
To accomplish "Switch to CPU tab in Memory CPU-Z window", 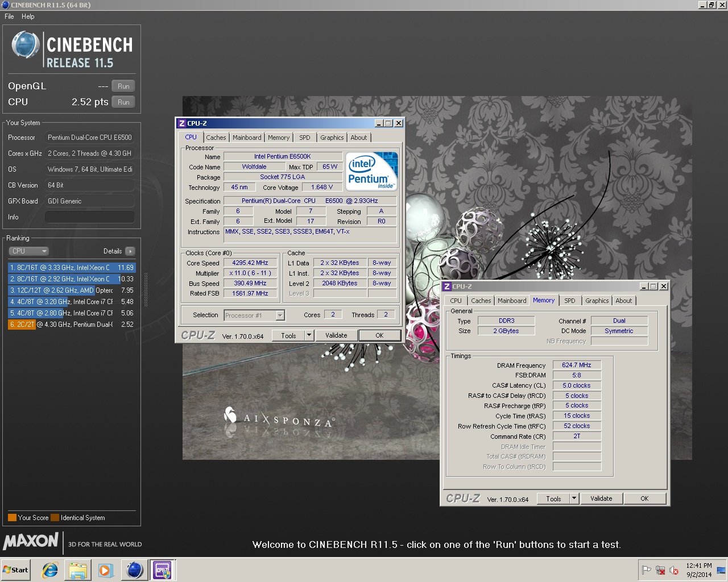I will pos(456,301).
